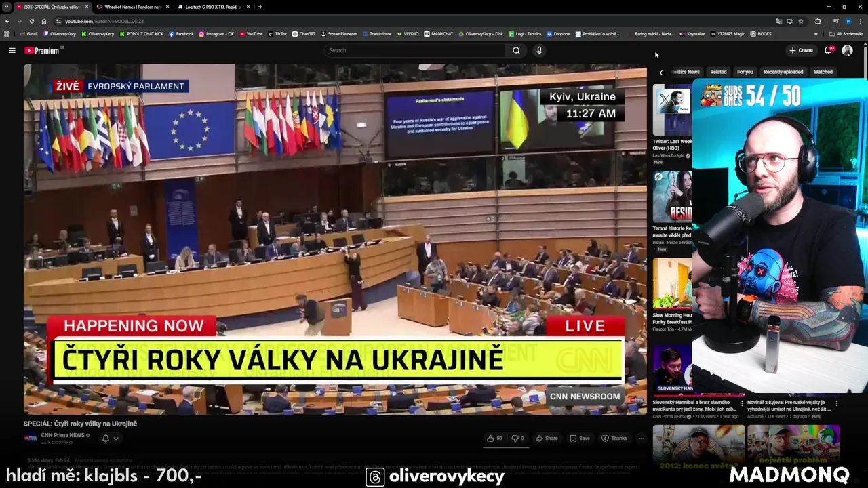
Task: Open the POPOUT CHAT KICK bookmark
Action: pos(141,33)
